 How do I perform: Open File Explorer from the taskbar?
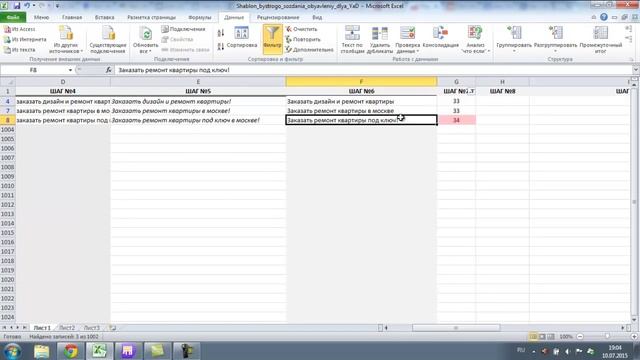tap(42, 351)
